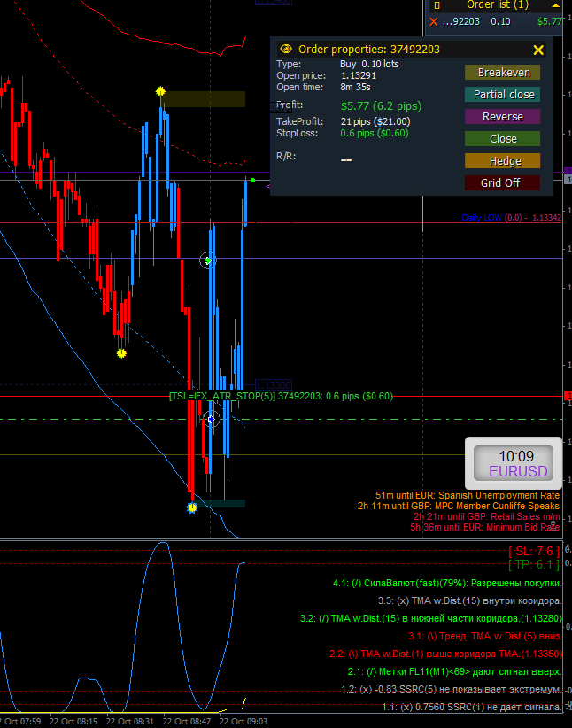The width and height of the screenshot is (572, 728).
Task: Click the MPC Member Cunliffe Speaks news line
Action: click(459, 506)
